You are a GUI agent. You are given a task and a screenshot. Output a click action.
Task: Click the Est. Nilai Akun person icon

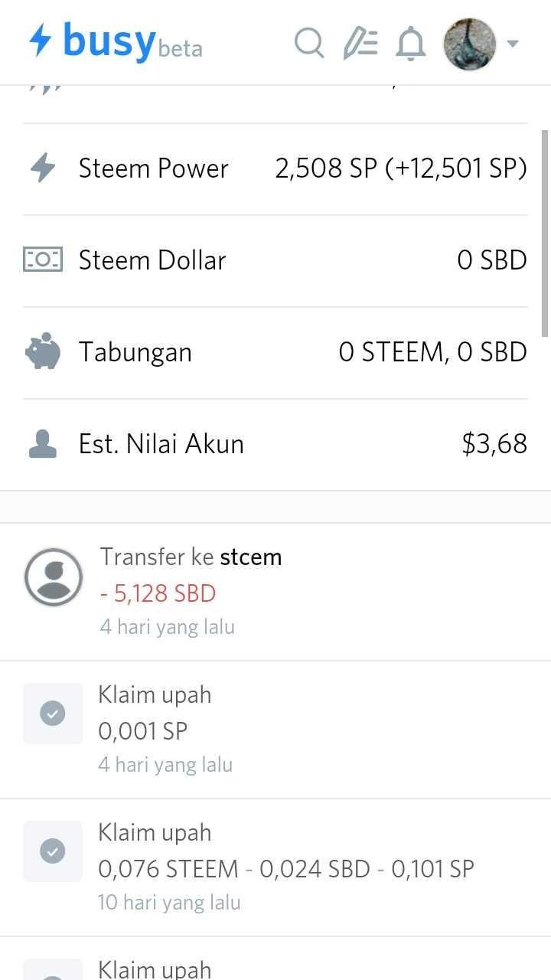coord(43,444)
